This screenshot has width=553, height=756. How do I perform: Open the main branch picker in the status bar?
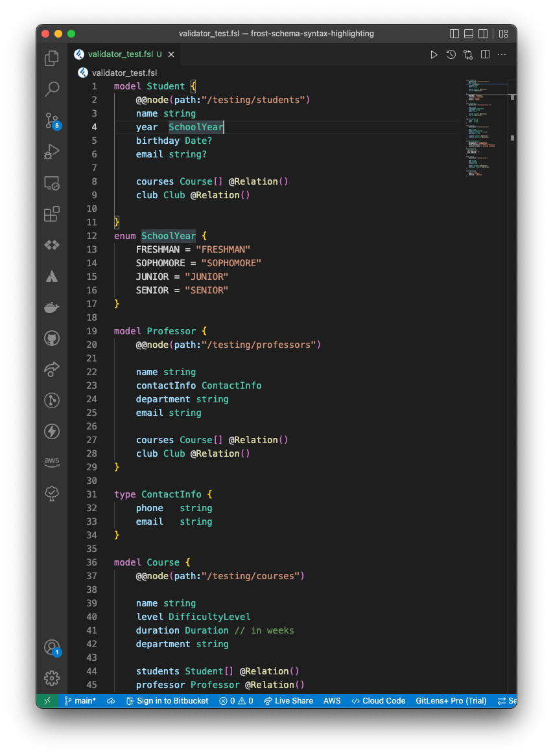click(x=80, y=700)
